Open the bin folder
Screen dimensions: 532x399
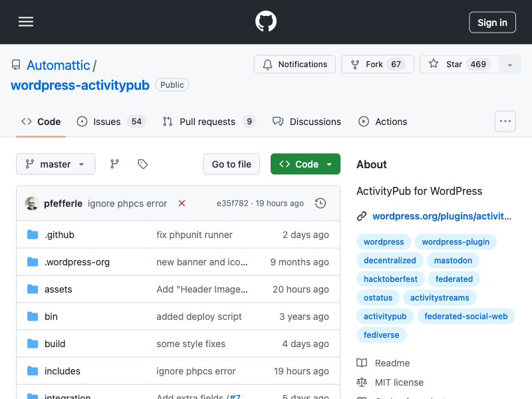[x=51, y=317]
